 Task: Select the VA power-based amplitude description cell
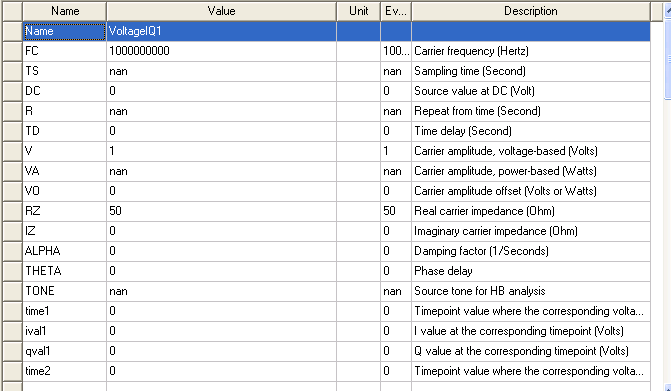click(531, 171)
